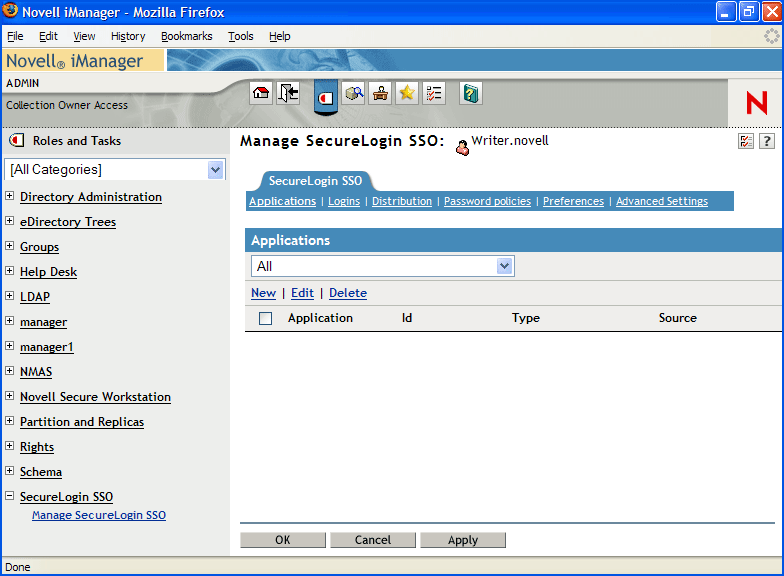Open the Bookmarks menu

(x=186, y=36)
